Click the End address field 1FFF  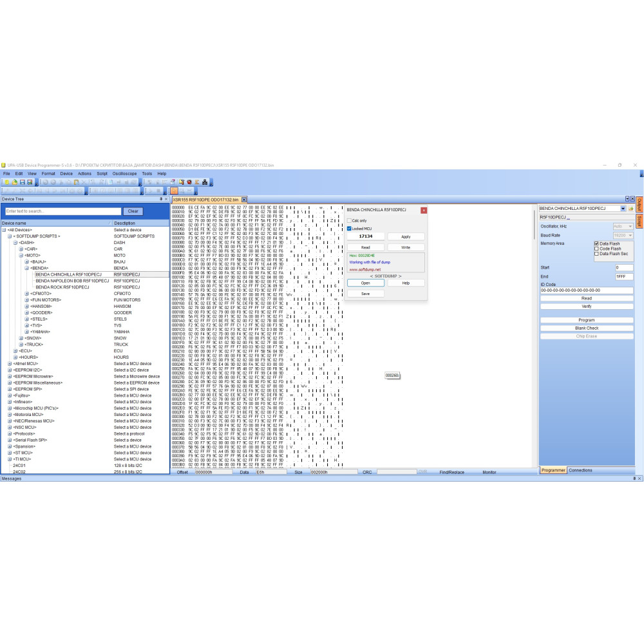click(624, 276)
